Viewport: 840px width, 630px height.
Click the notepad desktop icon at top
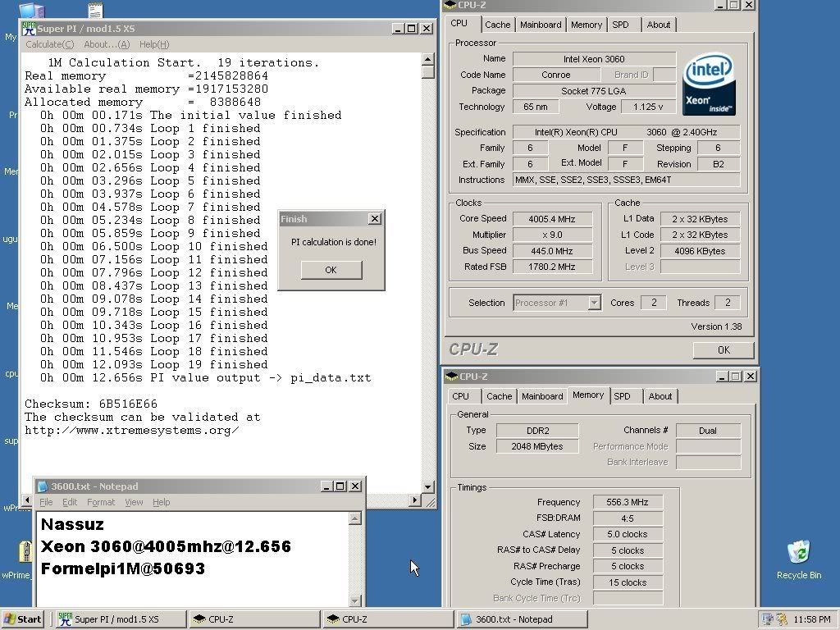pyautogui.click(x=95, y=9)
